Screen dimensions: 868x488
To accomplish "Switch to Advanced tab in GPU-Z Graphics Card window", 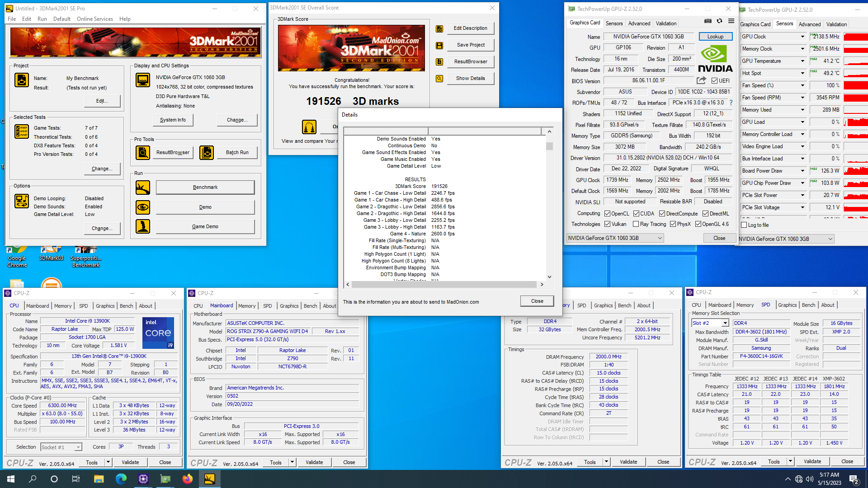I will (639, 23).
